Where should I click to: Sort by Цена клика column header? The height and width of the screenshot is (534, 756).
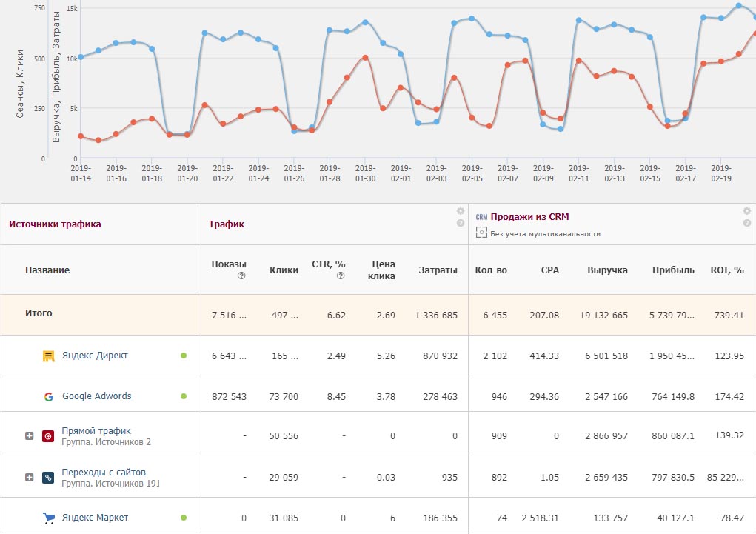tap(383, 270)
